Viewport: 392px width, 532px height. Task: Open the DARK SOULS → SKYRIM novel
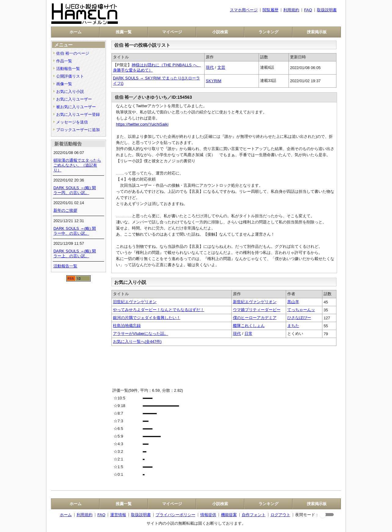[156, 81]
